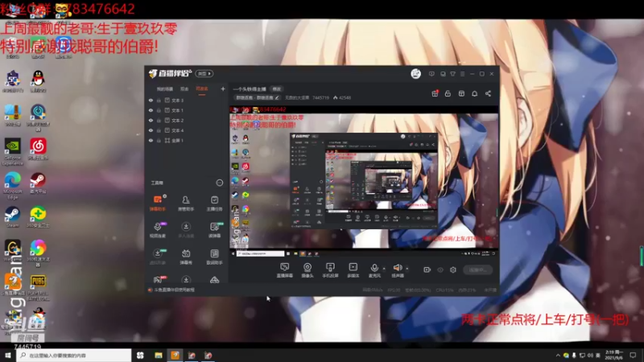Open the mode pill next to the app logo
This screenshot has width=644, height=362.
[204, 74]
